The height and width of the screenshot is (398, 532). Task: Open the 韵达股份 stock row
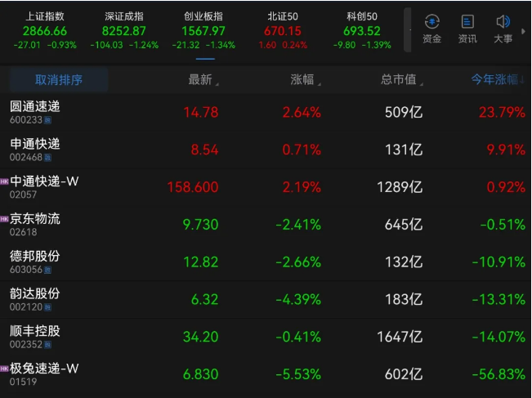(266, 299)
